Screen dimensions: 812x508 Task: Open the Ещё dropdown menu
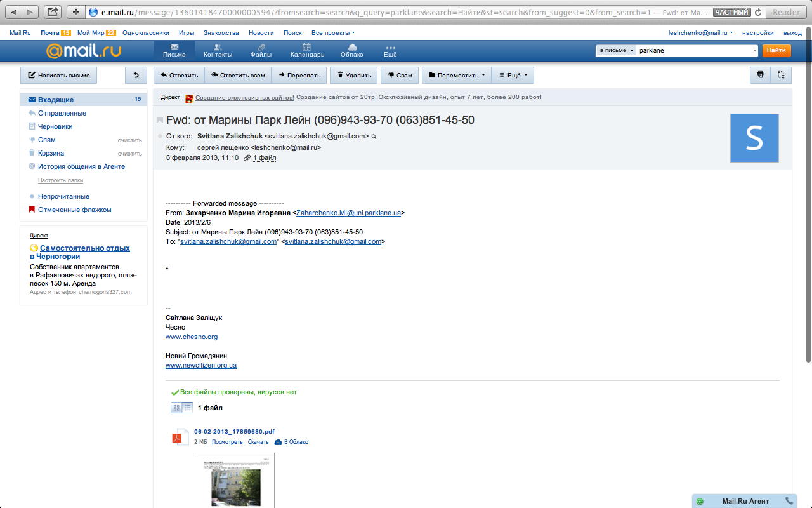click(513, 75)
